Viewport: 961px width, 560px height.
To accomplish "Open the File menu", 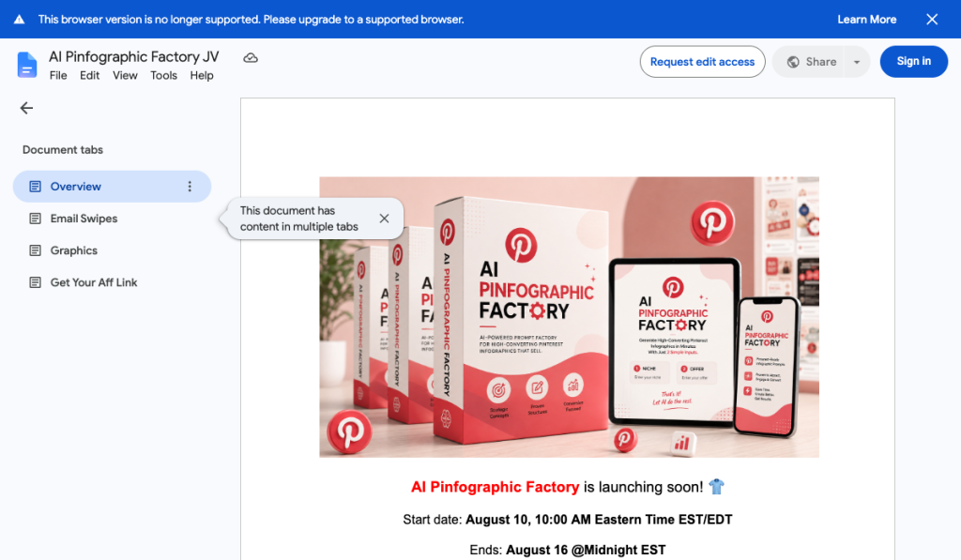I will [x=58, y=75].
